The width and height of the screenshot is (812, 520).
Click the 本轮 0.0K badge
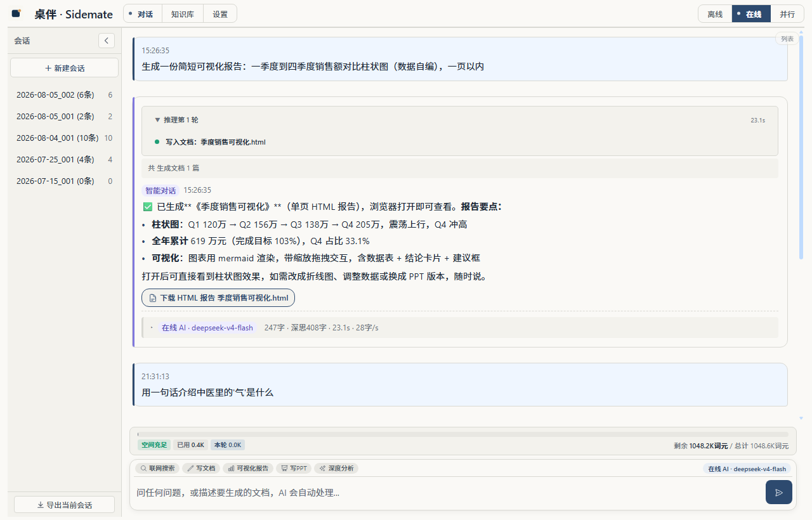(228, 445)
